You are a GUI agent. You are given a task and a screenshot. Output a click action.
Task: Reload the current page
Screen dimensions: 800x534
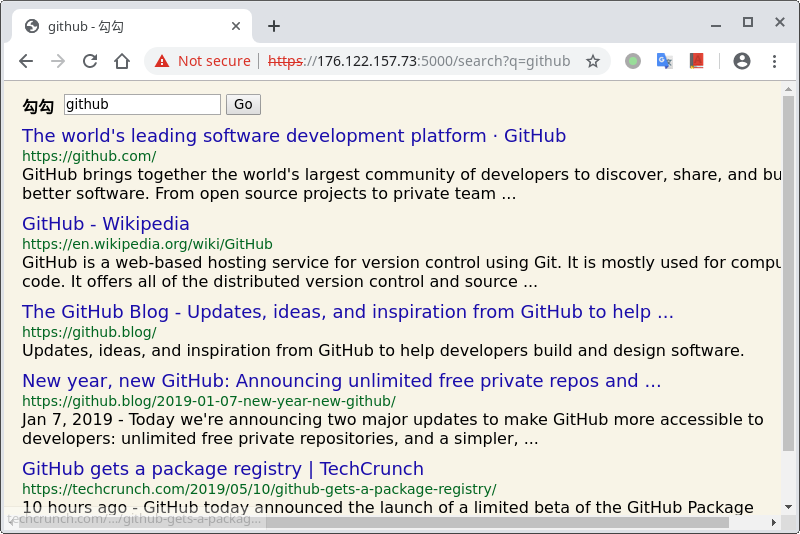[x=90, y=61]
